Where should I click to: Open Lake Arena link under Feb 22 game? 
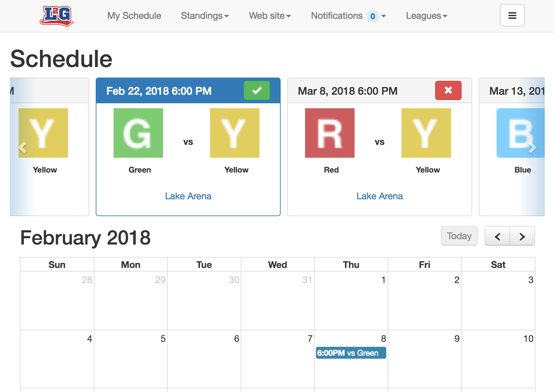click(x=188, y=196)
